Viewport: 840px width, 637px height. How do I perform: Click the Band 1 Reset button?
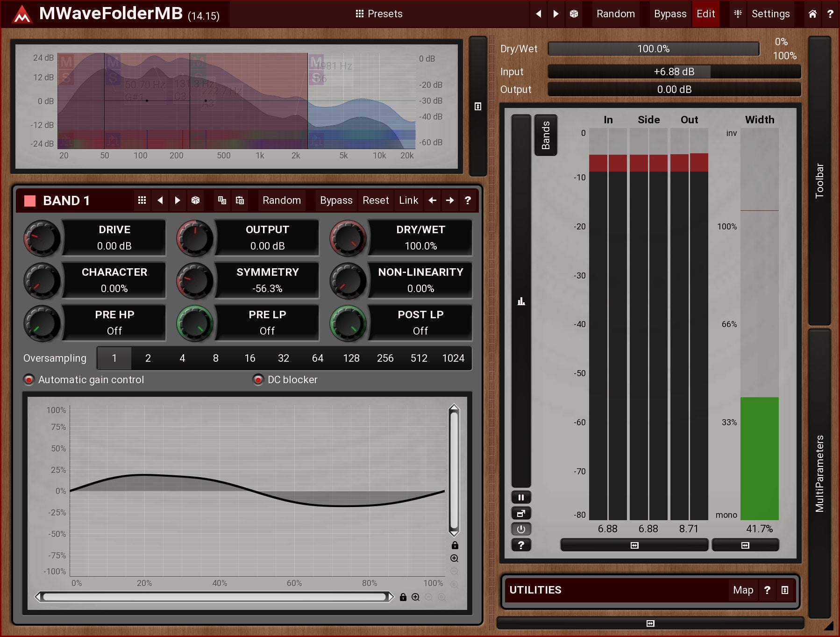375,200
